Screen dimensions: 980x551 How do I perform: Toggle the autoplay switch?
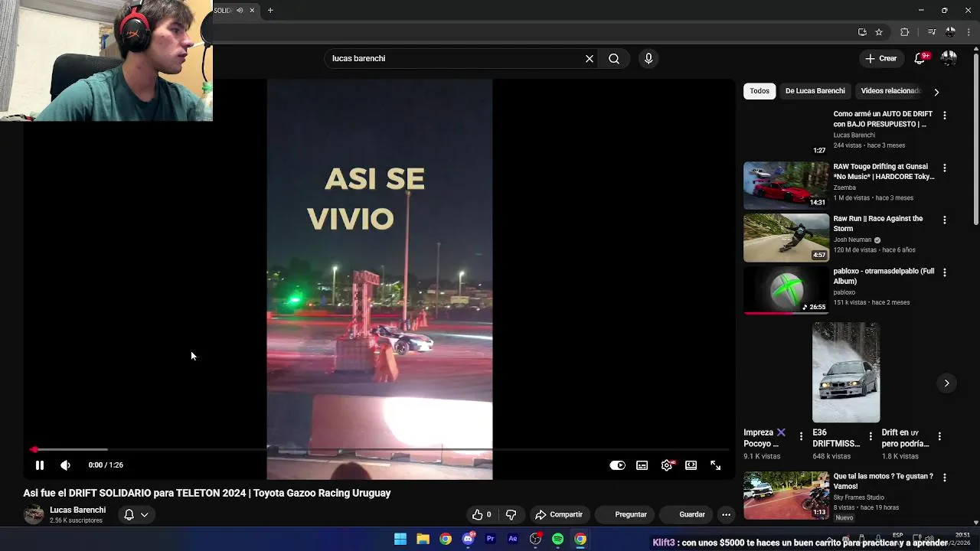click(x=617, y=465)
